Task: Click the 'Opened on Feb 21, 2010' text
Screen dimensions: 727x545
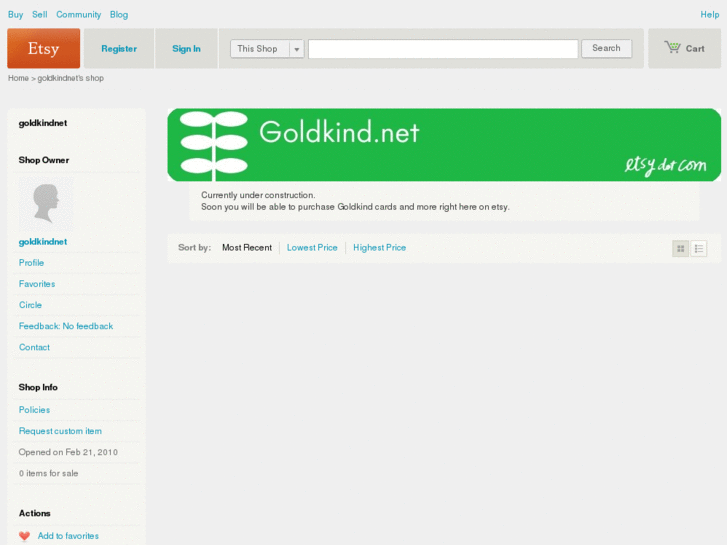Action: (68, 452)
